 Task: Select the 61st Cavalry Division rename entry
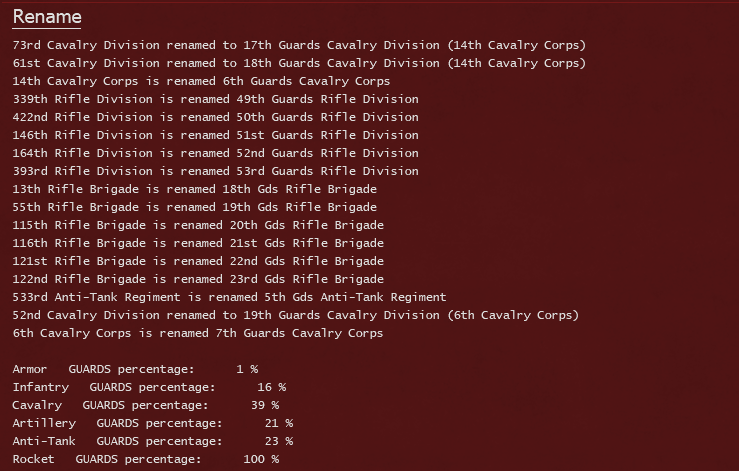[x=299, y=63]
